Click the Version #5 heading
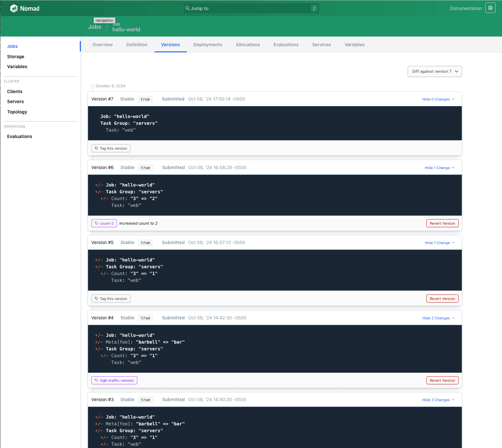This screenshot has height=448, width=502. click(102, 242)
